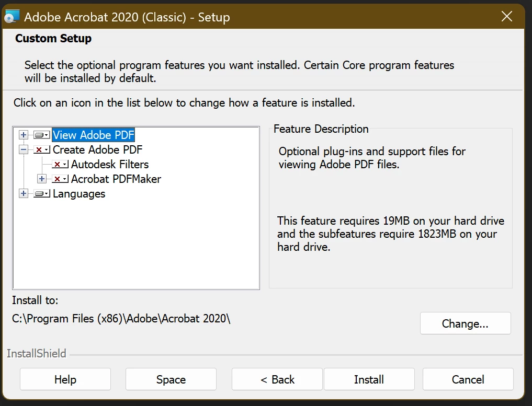
Task: Select Languages feature
Action: (79, 194)
